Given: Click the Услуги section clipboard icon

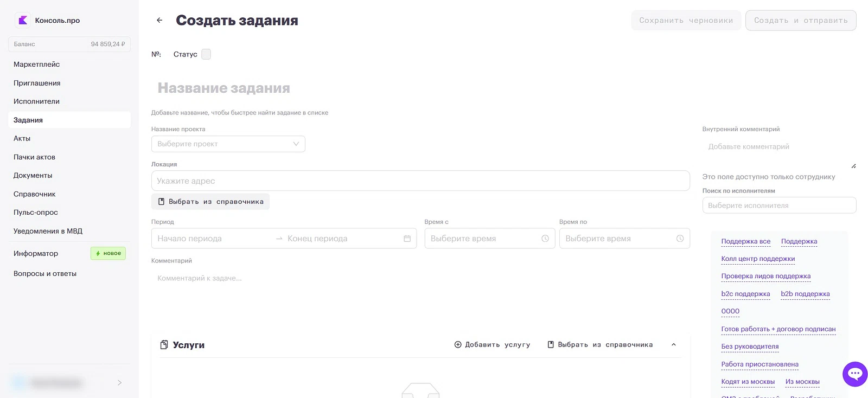Looking at the screenshot, I should coord(164,345).
